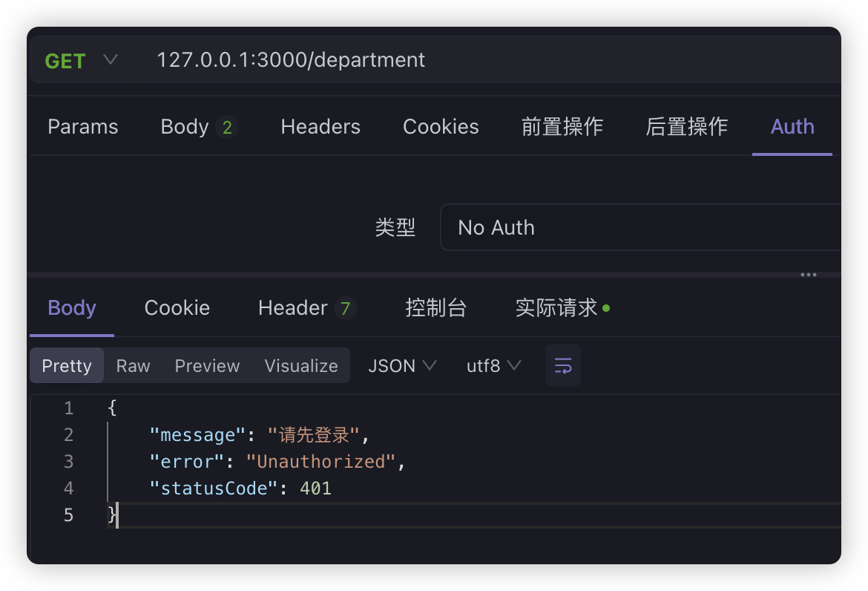Open the 控制台 console tab
Image resolution: width=868 pixels, height=591 pixels.
click(x=435, y=308)
